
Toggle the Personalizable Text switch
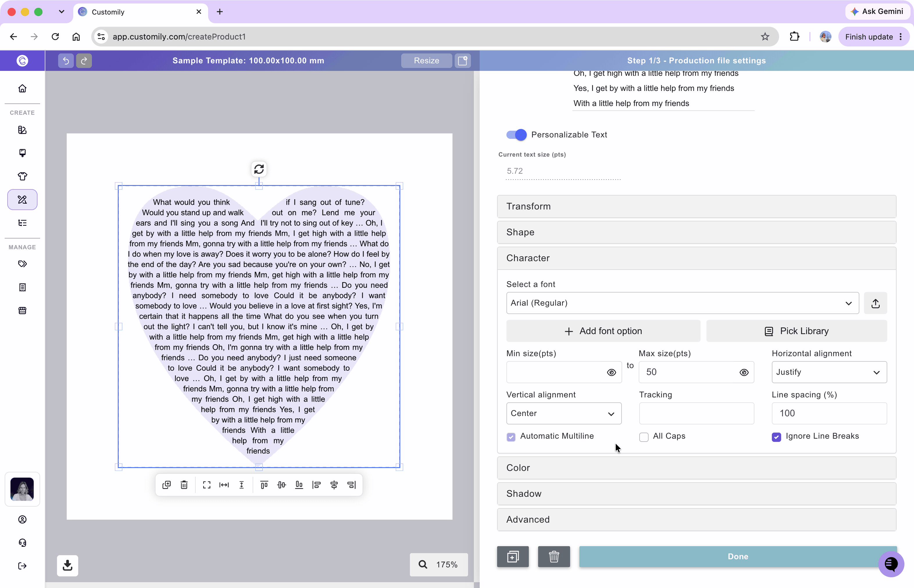[x=516, y=135]
